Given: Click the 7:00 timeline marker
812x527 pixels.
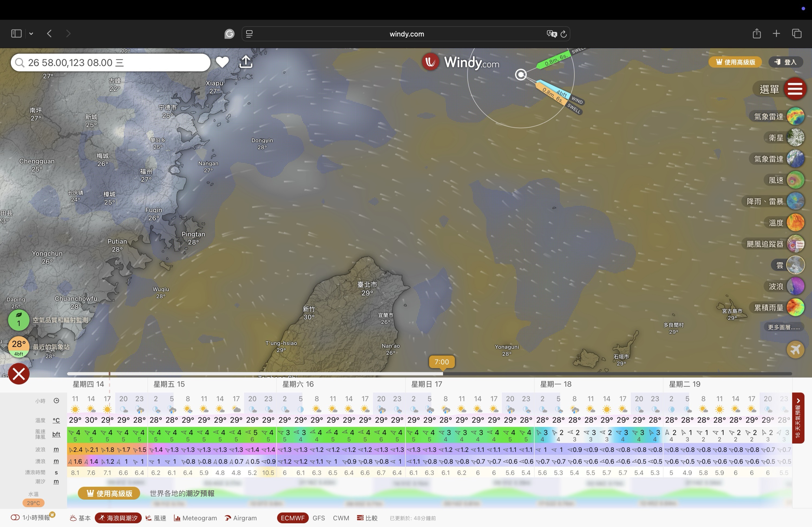Looking at the screenshot, I should pyautogui.click(x=441, y=362).
